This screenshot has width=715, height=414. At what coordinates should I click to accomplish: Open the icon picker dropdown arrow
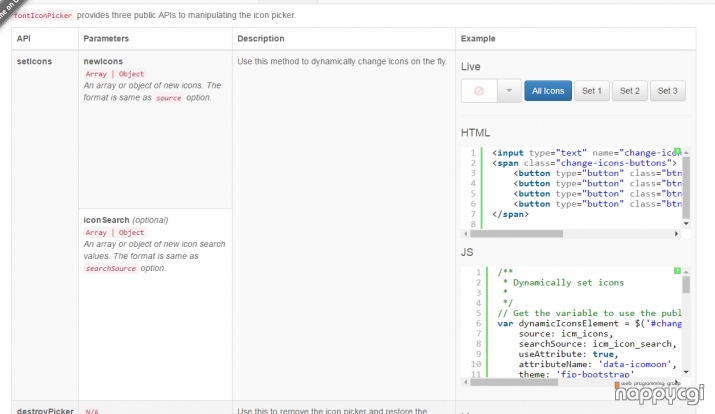509,91
